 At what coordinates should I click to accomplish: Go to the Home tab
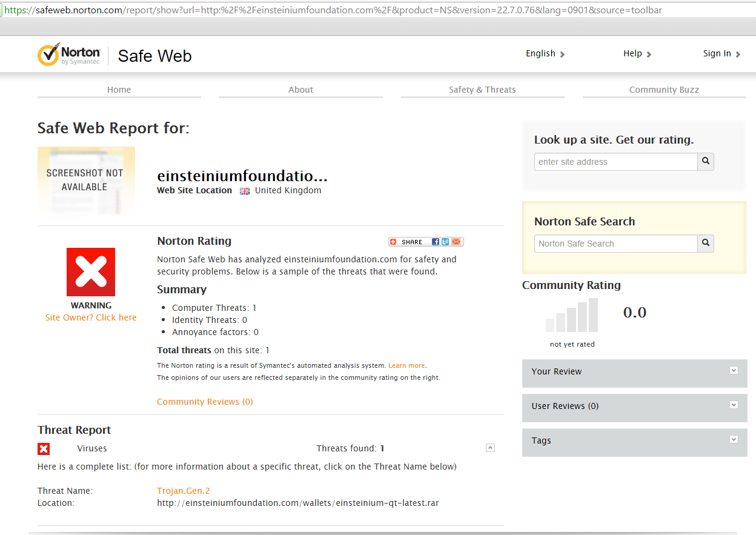[x=119, y=90]
